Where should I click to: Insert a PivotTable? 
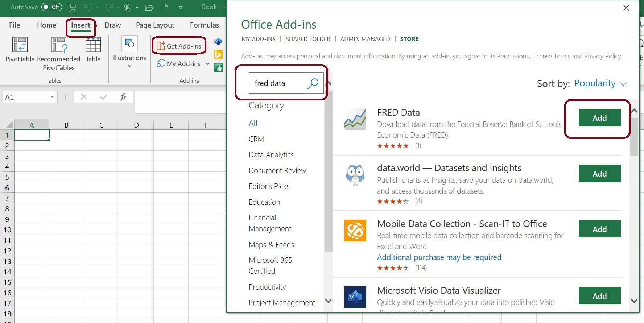(x=20, y=50)
